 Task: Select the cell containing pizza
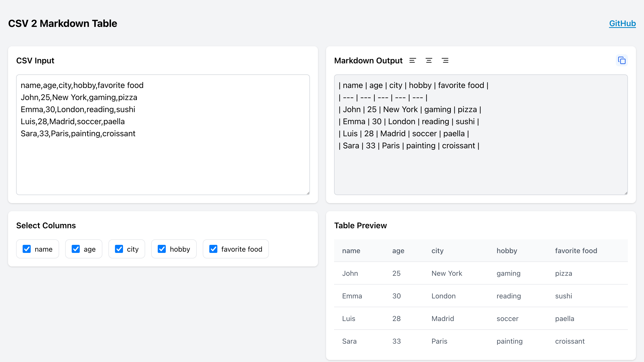pos(563,273)
